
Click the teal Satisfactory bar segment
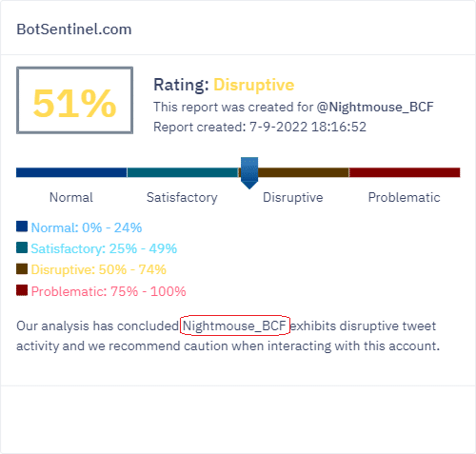(x=183, y=172)
